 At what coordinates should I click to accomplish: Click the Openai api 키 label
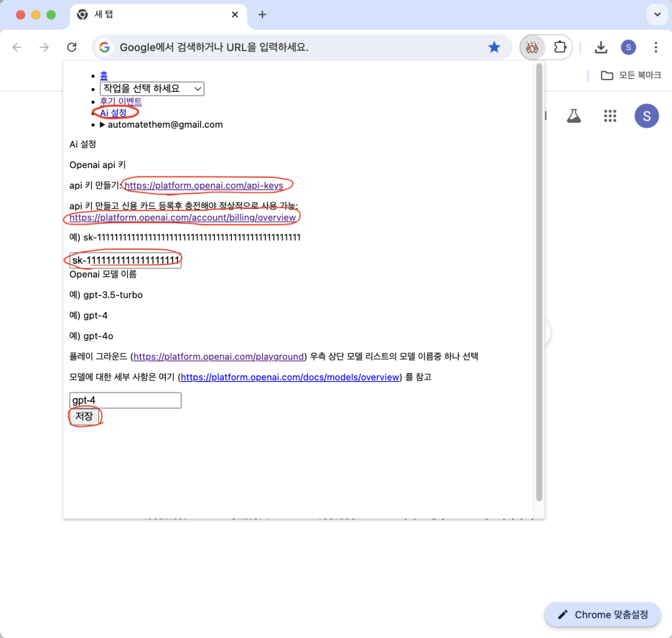(x=98, y=165)
